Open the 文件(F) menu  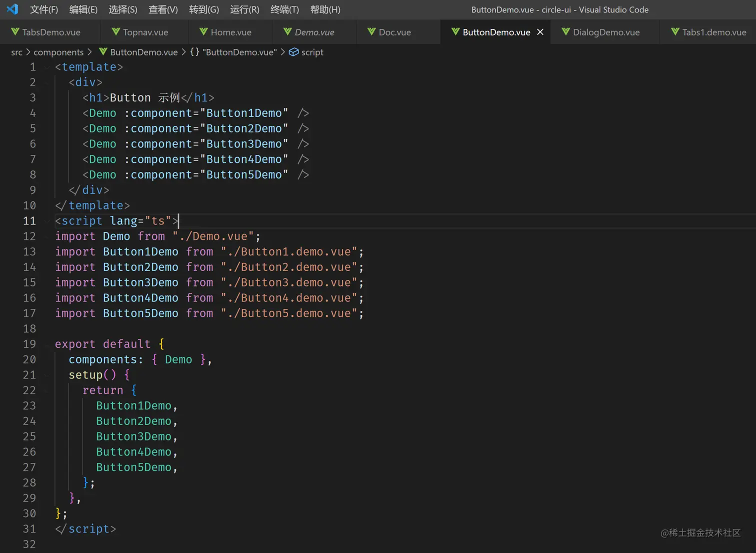(x=44, y=9)
